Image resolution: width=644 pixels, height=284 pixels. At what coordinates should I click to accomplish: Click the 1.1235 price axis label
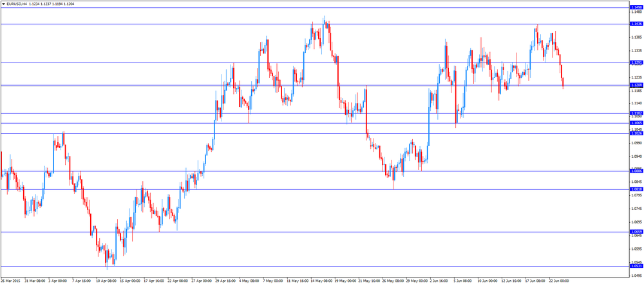point(637,77)
